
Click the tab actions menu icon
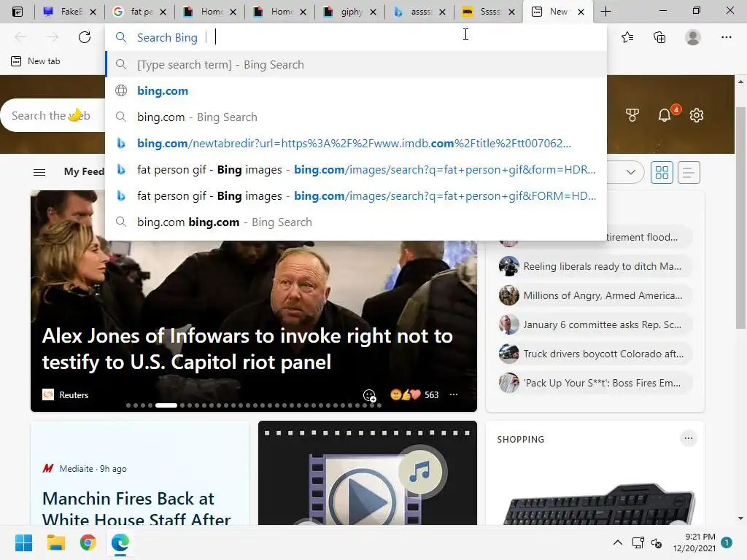point(18,12)
